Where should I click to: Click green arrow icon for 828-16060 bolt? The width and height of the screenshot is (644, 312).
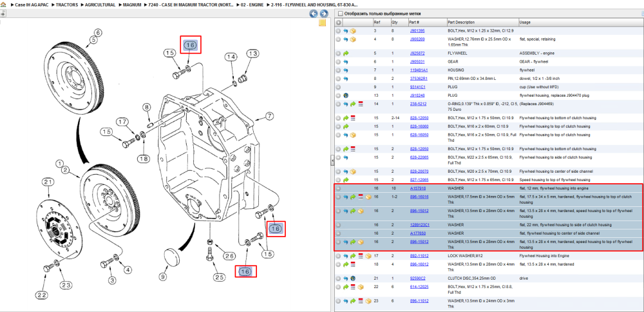[x=346, y=126]
